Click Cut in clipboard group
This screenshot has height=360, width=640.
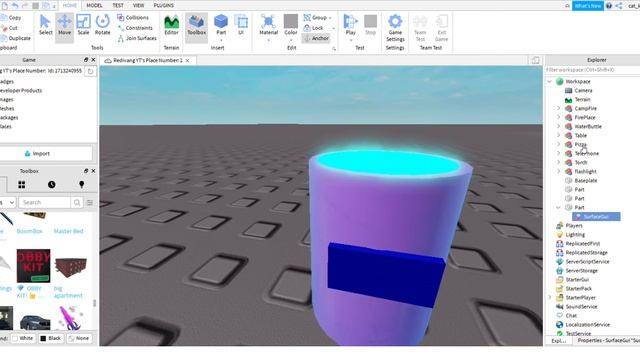9,28
